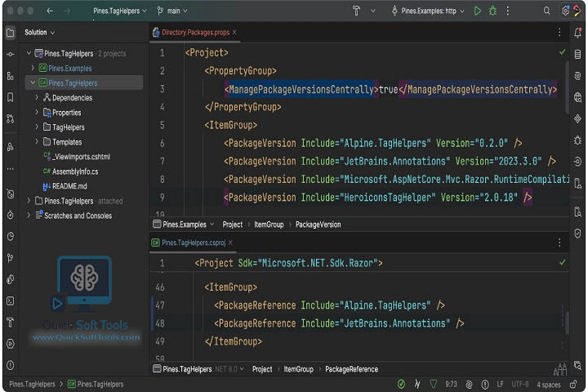Image resolution: width=588 pixels, height=392 pixels.
Task: Navigate forward with the right arrow
Action: coord(67,11)
